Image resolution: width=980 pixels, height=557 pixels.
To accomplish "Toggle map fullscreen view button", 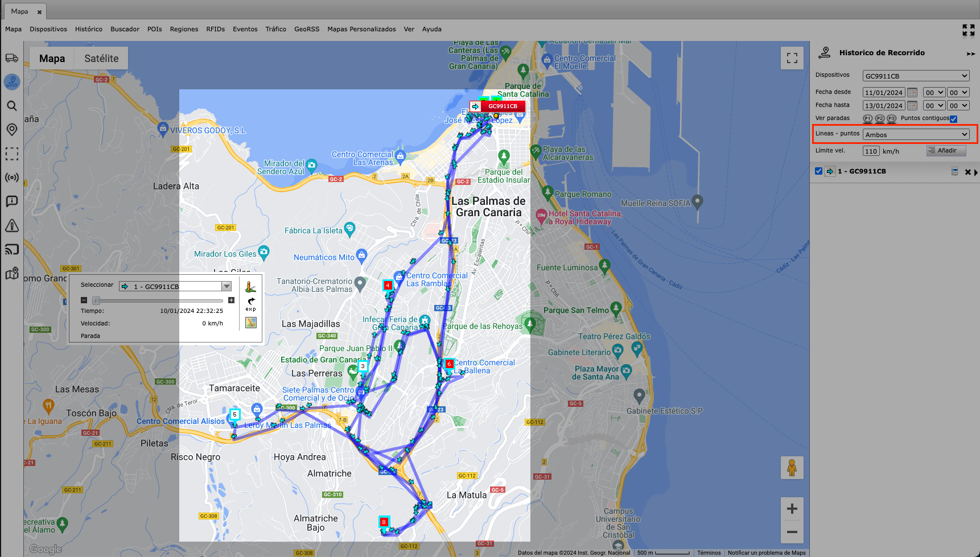I will pos(792,58).
